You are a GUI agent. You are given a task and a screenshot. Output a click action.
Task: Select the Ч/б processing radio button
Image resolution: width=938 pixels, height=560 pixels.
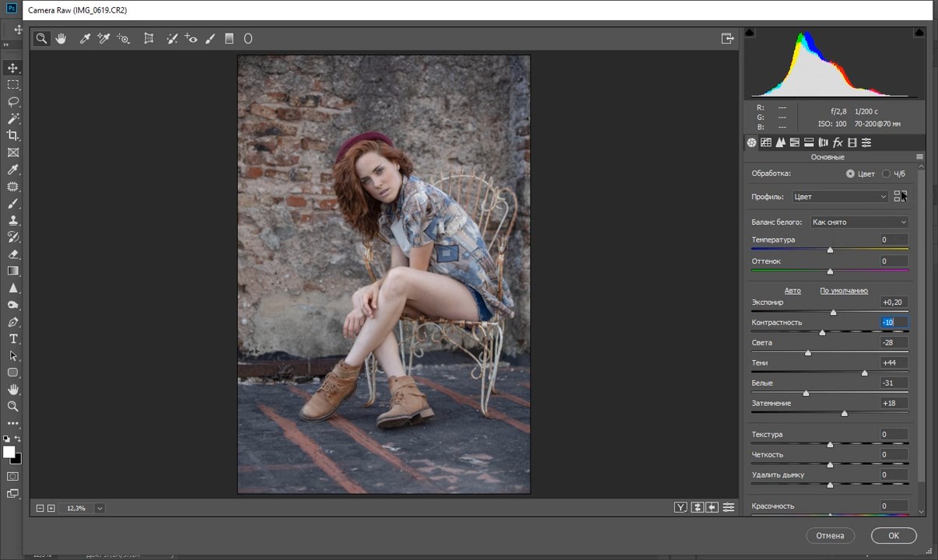click(887, 173)
